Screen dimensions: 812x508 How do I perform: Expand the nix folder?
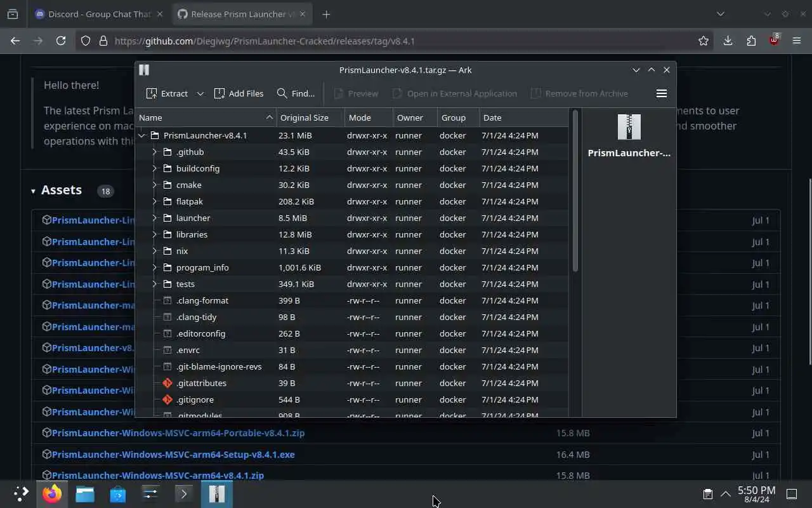(x=154, y=251)
